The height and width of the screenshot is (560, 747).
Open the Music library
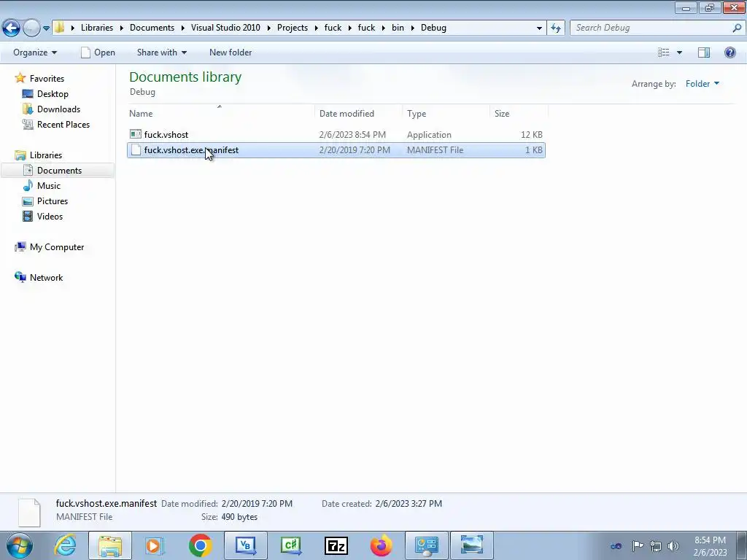[x=49, y=186]
